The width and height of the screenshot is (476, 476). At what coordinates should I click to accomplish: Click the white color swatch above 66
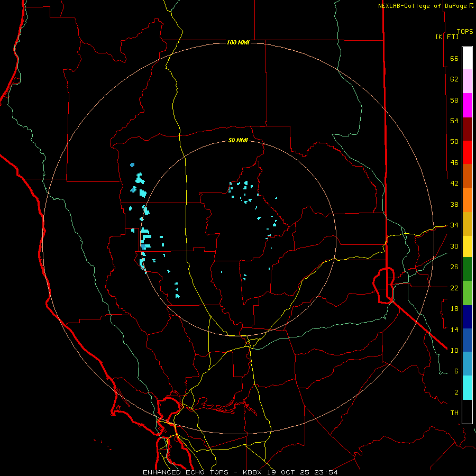pos(467,58)
